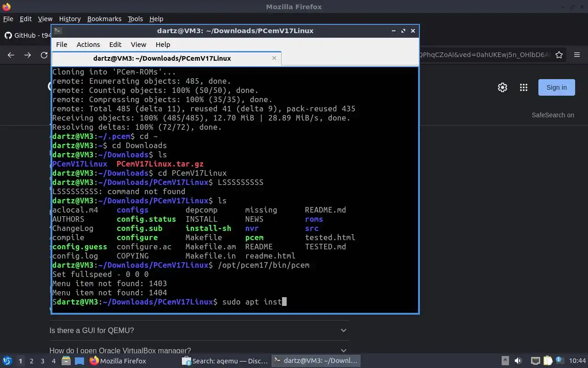
Task: Open the terminal Actions menu
Action: [x=88, y=45]
